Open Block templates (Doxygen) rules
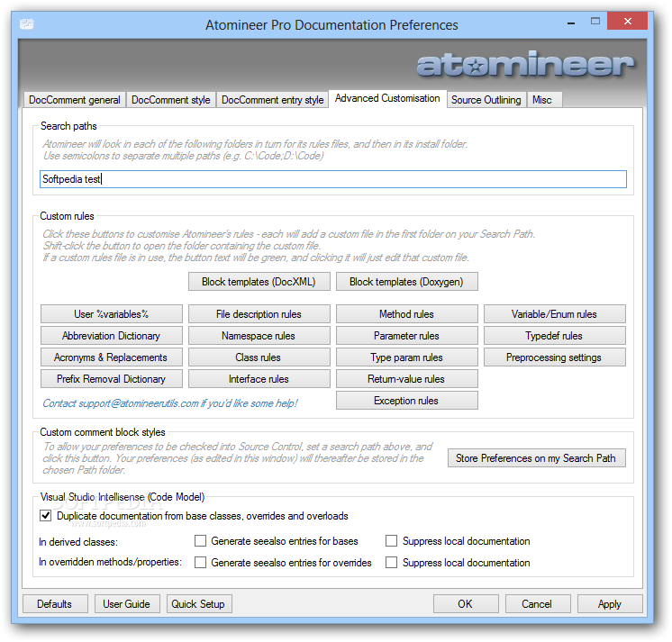 (407, 282)
